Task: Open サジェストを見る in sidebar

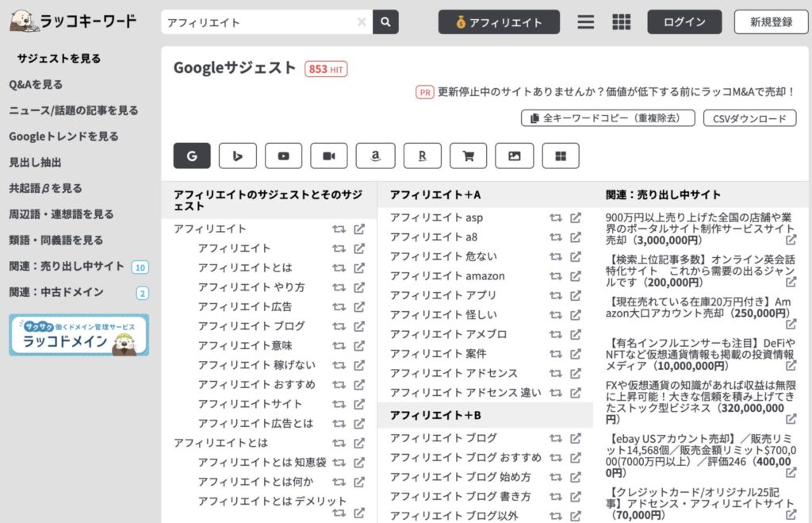Action: (x=59, y=59)
